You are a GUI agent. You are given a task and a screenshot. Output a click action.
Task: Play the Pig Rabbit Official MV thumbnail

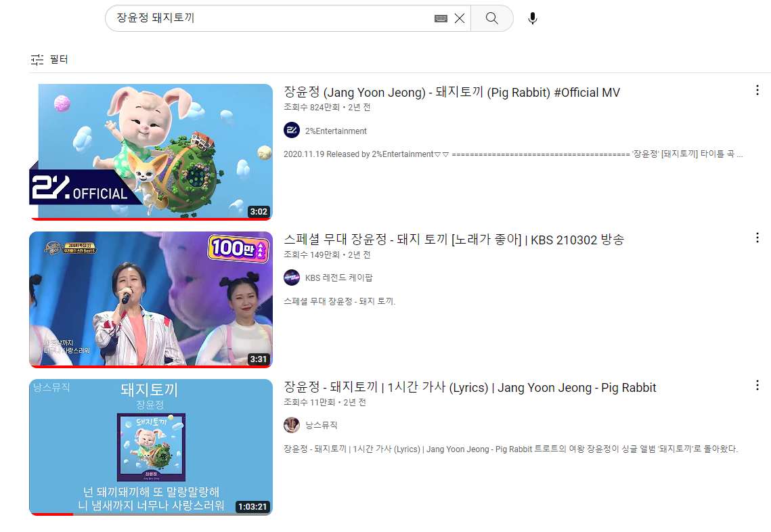click(x=151, y=152)
